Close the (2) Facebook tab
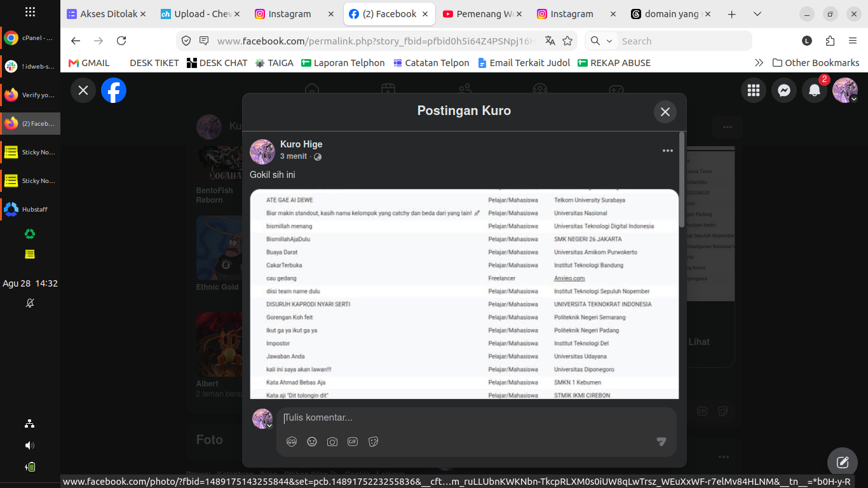The height and width of the screenshot is (488, 868). click(425, 14)
